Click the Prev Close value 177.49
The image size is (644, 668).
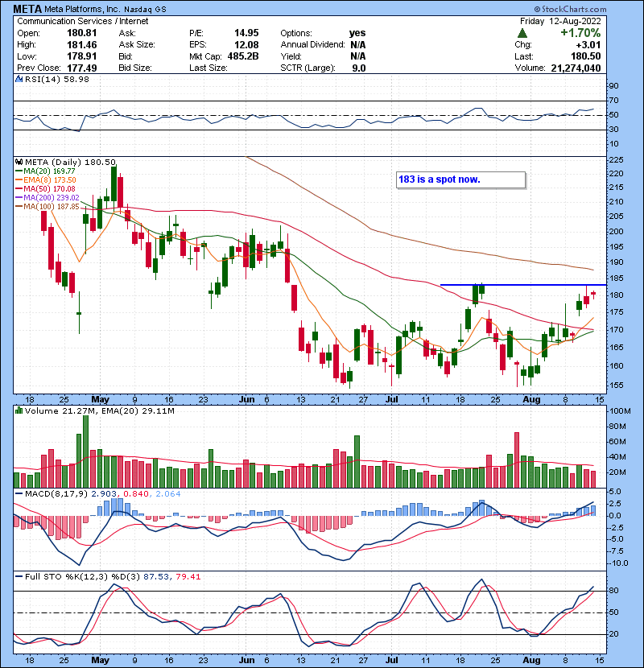[x=82, y=68]
